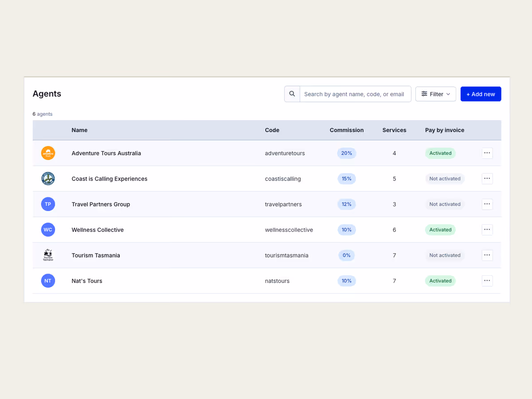Screen dimensions: 532x399
Task: Open the three-dot menu for Adventure Tours Australia
Action: 487,153
